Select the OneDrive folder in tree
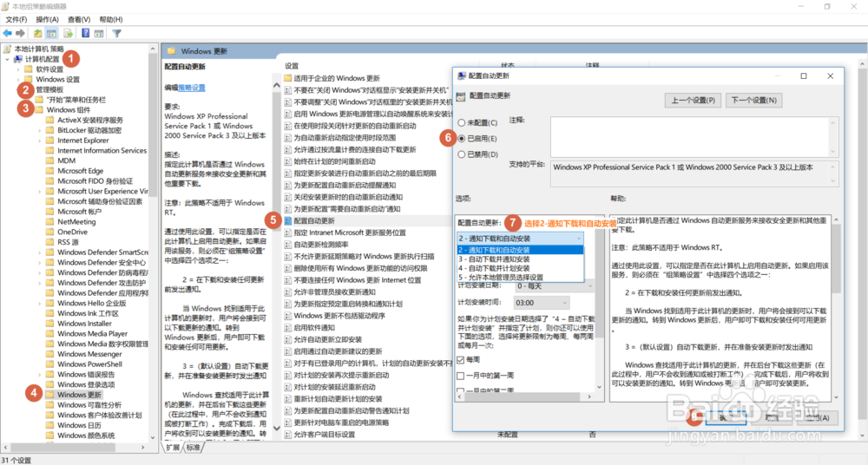 click(72, 232)
